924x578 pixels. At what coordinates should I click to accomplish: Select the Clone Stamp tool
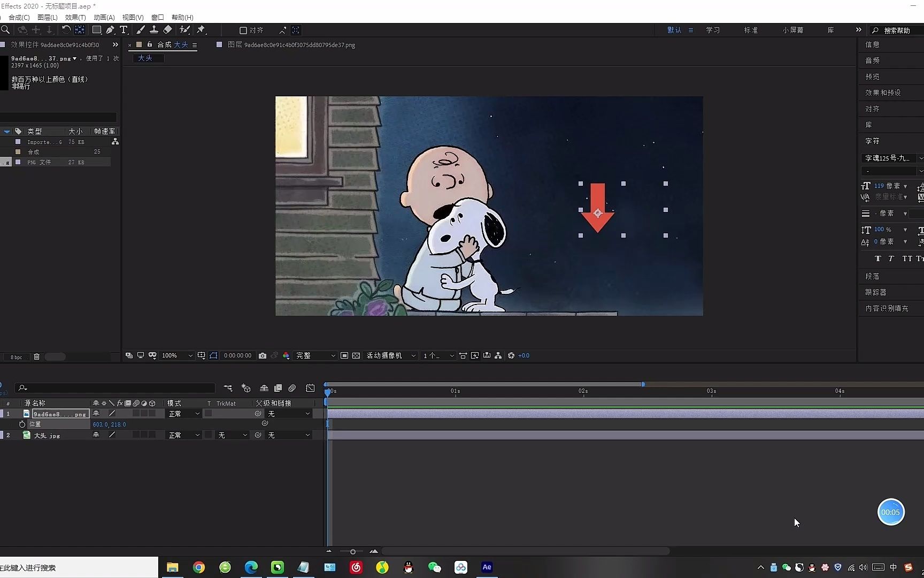(x=154, y=30)
